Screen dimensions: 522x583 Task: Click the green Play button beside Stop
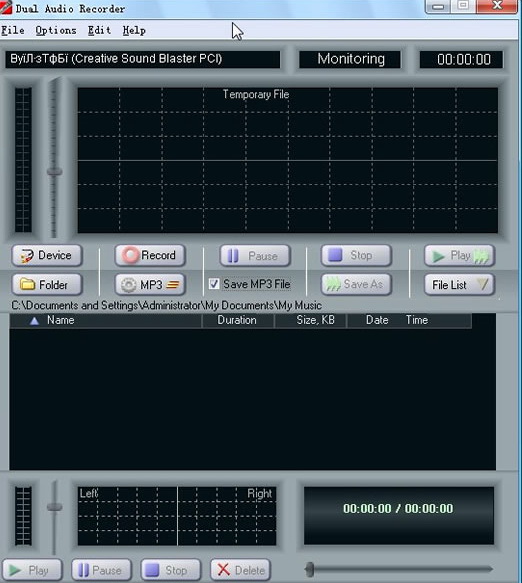[460, 255]
